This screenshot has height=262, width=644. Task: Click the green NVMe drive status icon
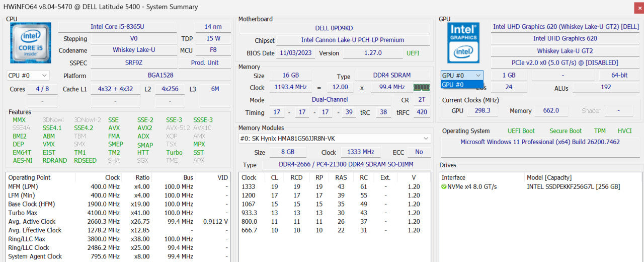444,186
